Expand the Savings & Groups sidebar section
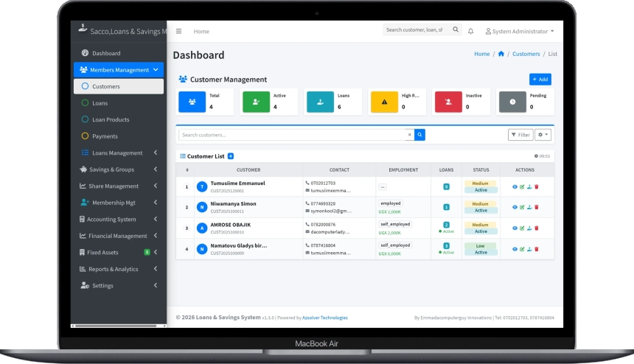The height and width of the screenshot is (364, 634). click(x=118, y=169)
